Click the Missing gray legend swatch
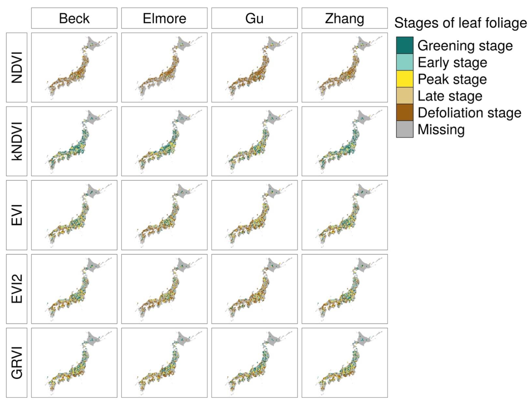The width and height of the screenshot is (532, 402). tap(405, 129)
